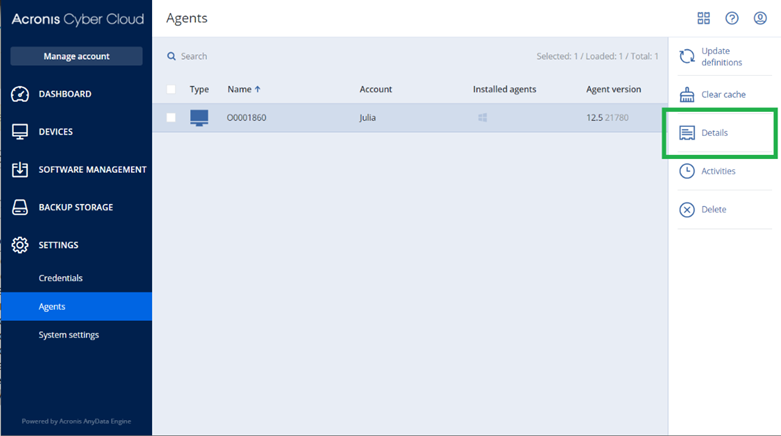Click agent version 12.5 21780

607,118
